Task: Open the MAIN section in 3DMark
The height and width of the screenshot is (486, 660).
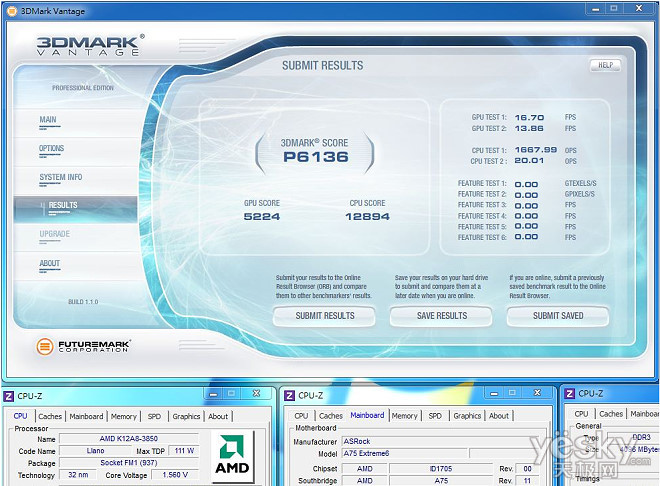Action: 48,120
